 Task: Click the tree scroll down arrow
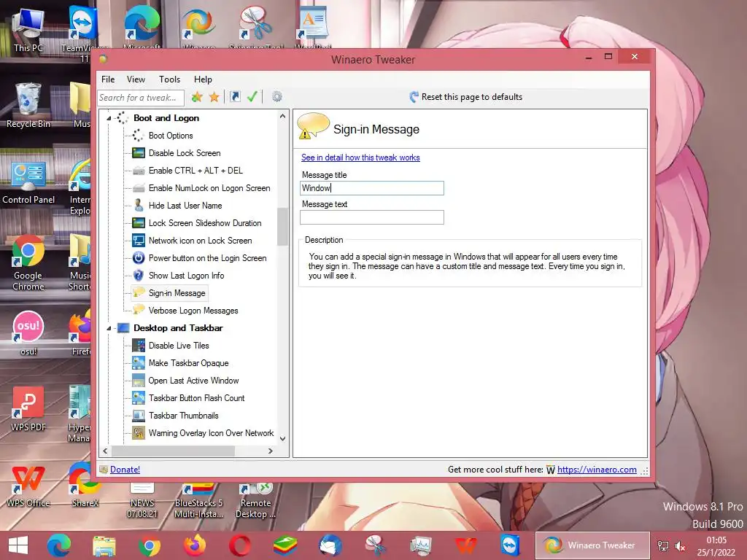tap(282, 439)
